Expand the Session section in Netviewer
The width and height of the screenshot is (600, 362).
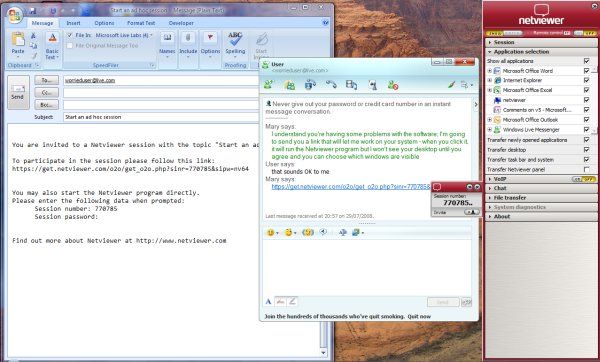tap(541, 42)
